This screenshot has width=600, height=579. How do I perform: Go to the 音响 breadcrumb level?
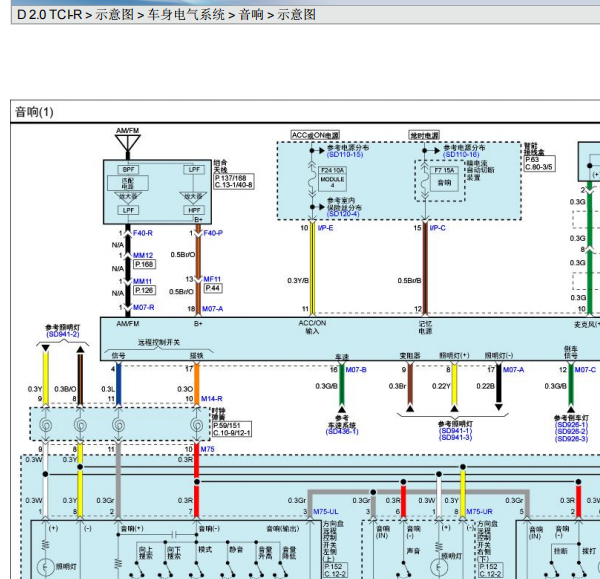coord(251,15)
